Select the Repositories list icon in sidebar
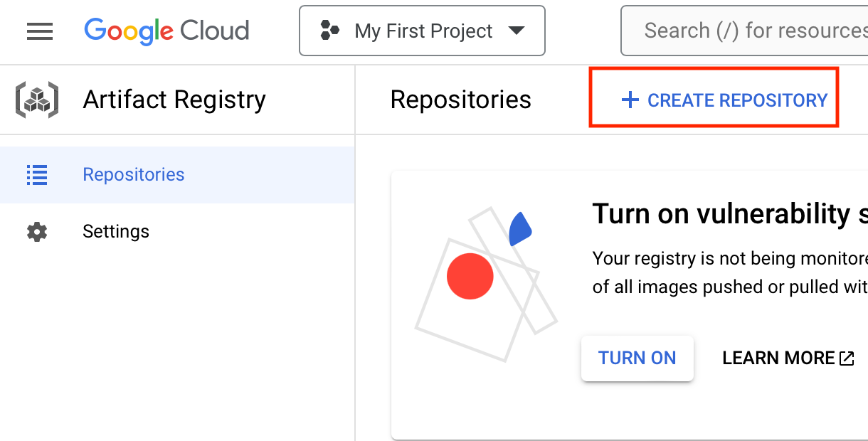The width and height of the screenshot is (868, 441). tap(37, 175)
